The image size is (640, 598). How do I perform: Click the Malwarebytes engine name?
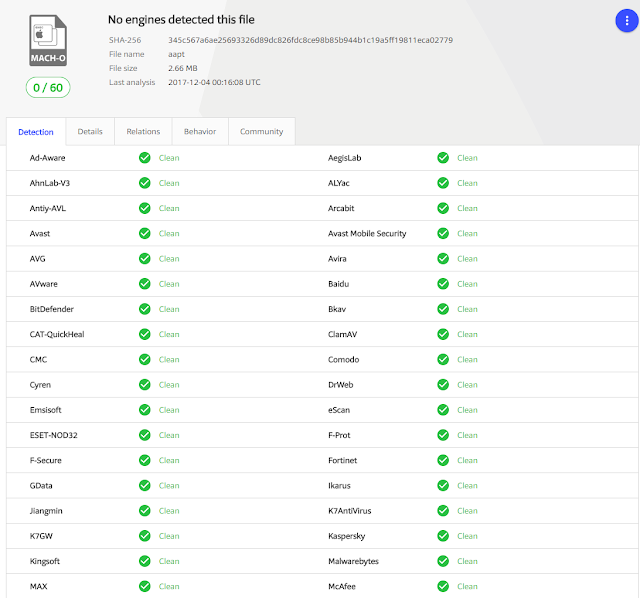click(353, 561)
